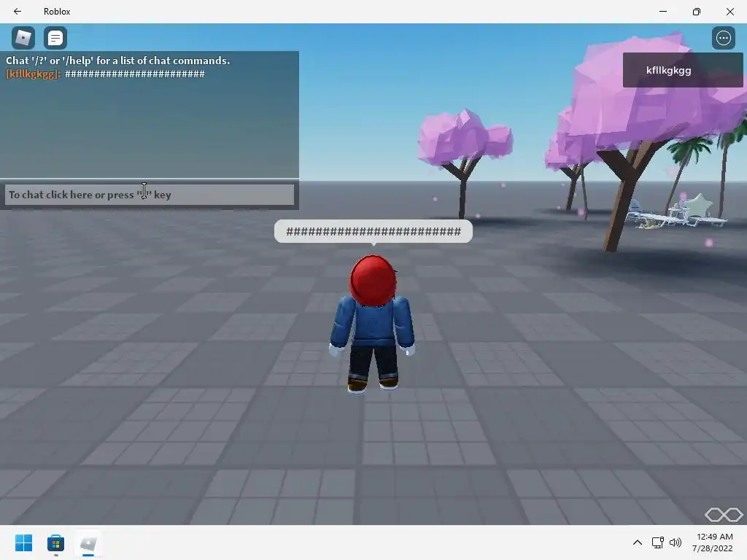Screen dimensions: 747x560
Task: Open the three-dots more options button
Action: [x=723, y=38]
